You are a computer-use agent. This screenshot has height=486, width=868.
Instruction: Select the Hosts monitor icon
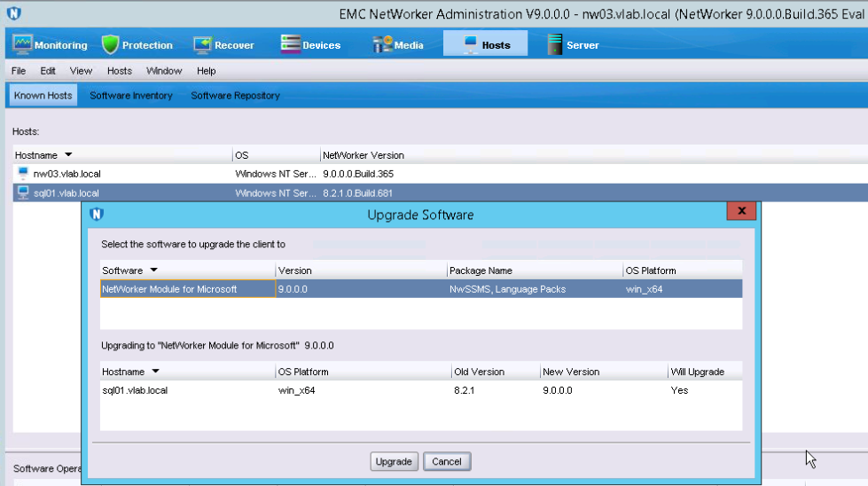tap(470, 45)
